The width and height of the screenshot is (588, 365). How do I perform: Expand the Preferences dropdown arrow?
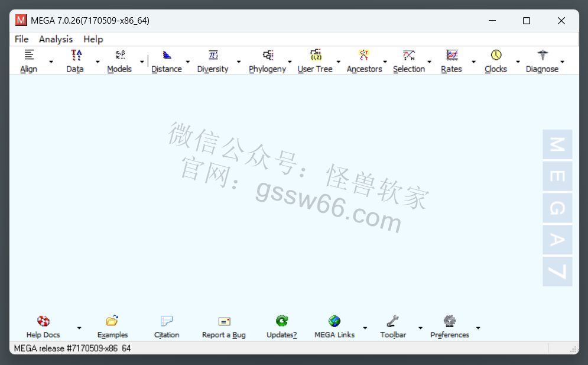478,328
